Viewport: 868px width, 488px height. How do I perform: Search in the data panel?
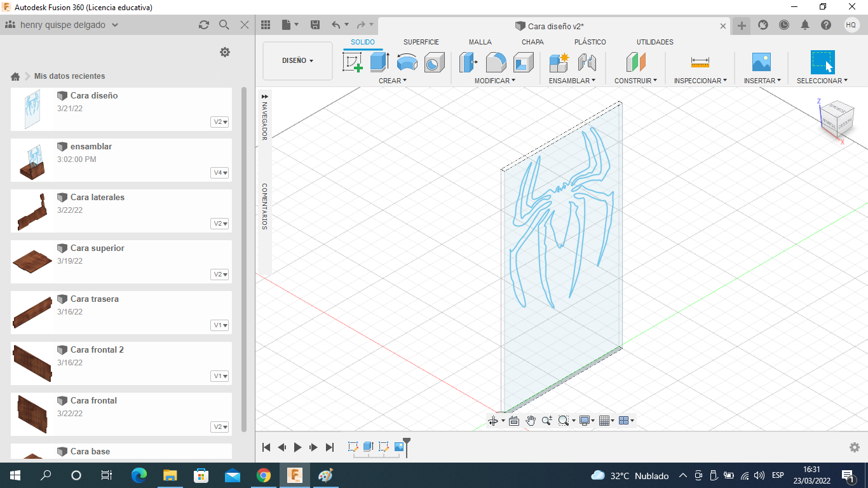point(224,25)
